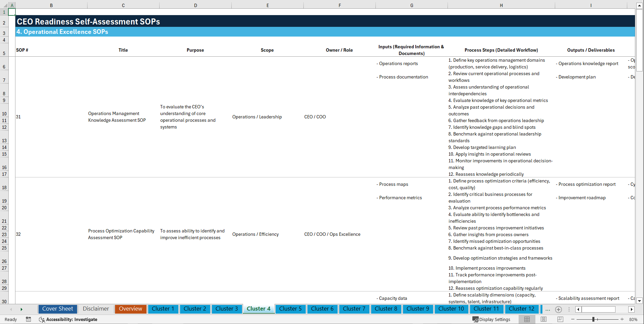The height and width of the screenshot is (324, 644).
Task: Open Display Settings from the status bar
Action: (491, 319)
